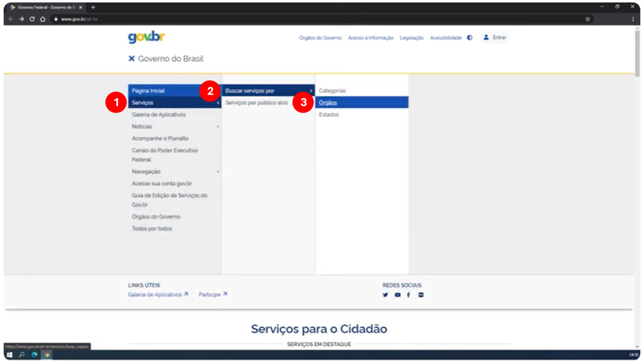The width and height of the screenshot is (644, 363).
Task: Select Categorias menu entry
Action: click(332, 91)
